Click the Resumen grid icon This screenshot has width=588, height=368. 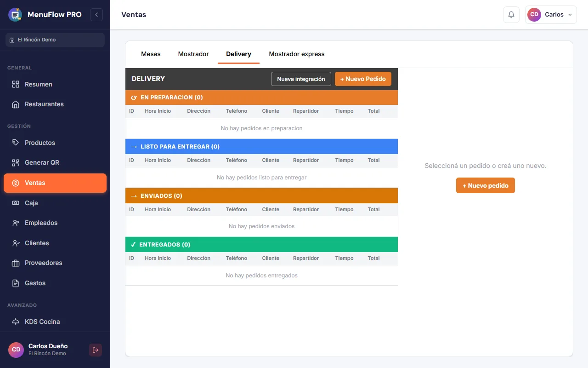pyautogui.click(x=16, y=84)
